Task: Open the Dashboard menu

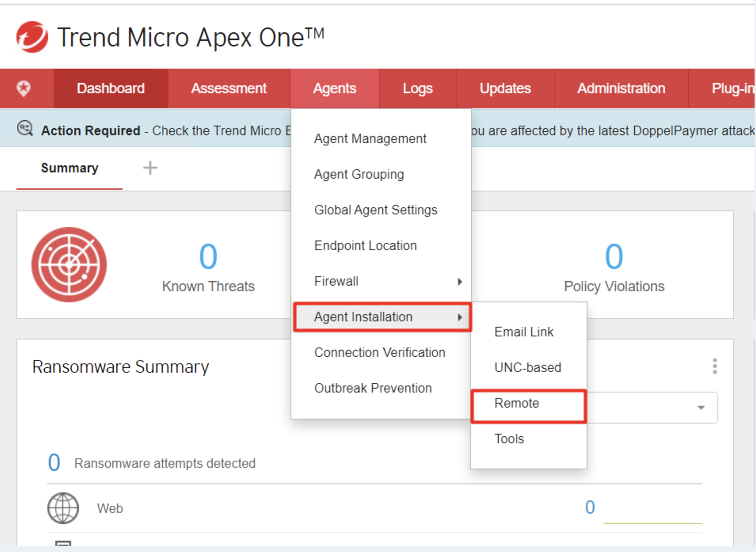Action: click(x=111, y=88)
